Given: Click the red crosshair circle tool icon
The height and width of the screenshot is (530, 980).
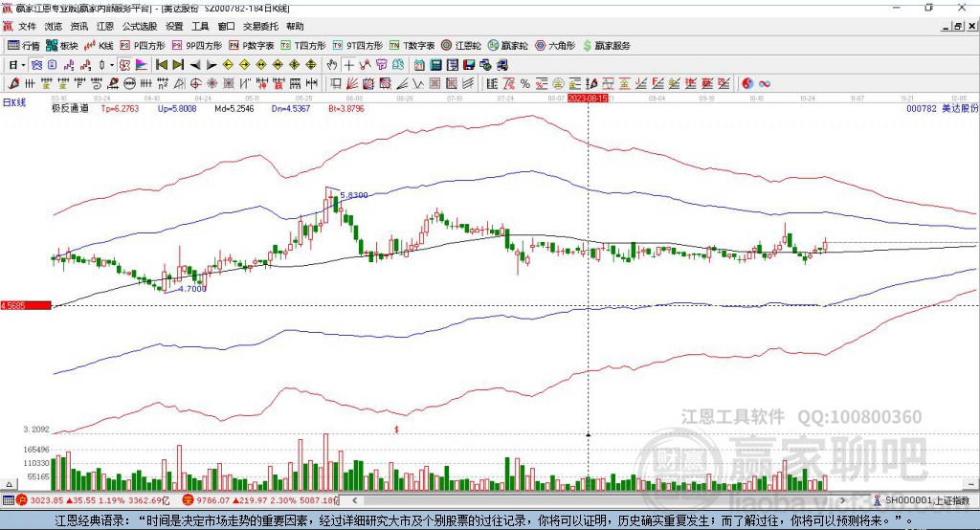Looking at the screenshot, I should pos(195,83).
